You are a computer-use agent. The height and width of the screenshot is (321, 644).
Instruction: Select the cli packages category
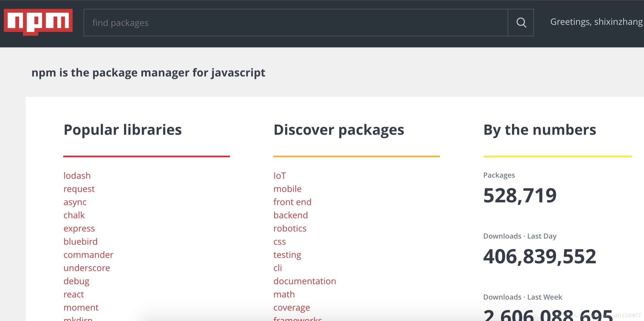point(278,268)
